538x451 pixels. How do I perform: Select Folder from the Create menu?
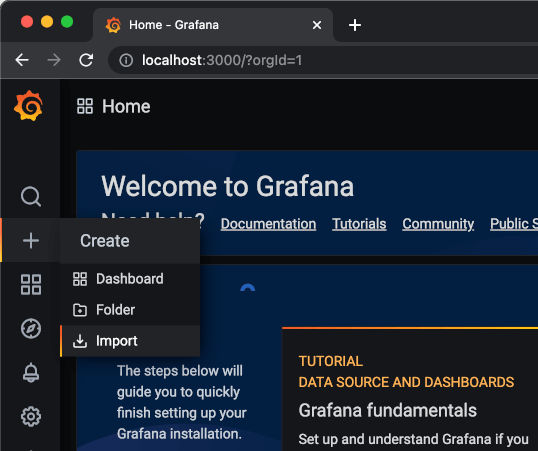click(x=130, y=310)
